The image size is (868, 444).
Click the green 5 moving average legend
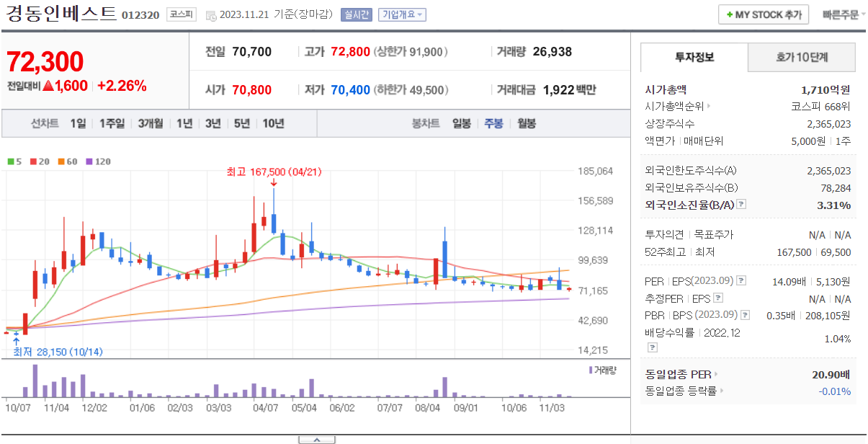pos(14,161)
